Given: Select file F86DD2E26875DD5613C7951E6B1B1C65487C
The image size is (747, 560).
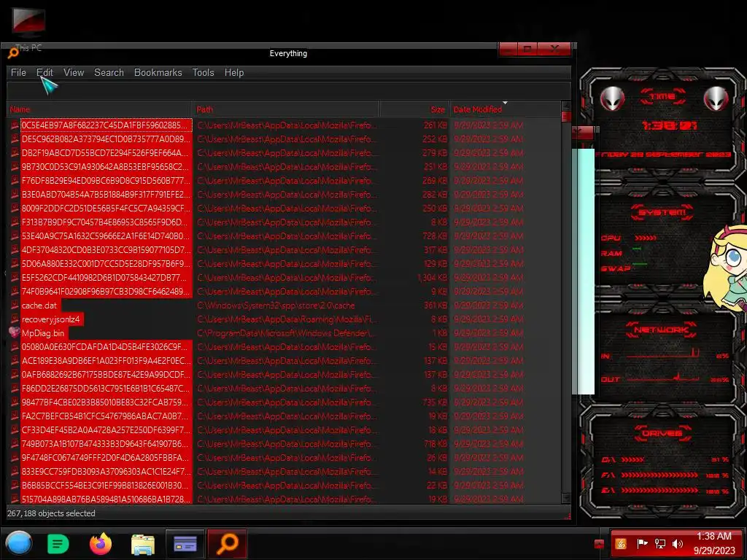Looking at the screenshot, I should pos(106,388).
